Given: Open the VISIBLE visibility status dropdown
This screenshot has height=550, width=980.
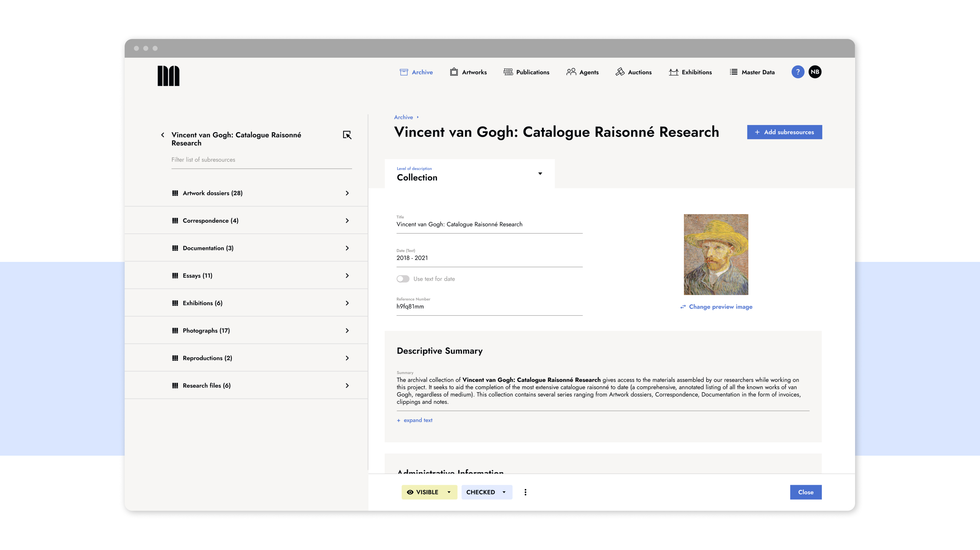Looking at the screenshot, I should (429, 492).
